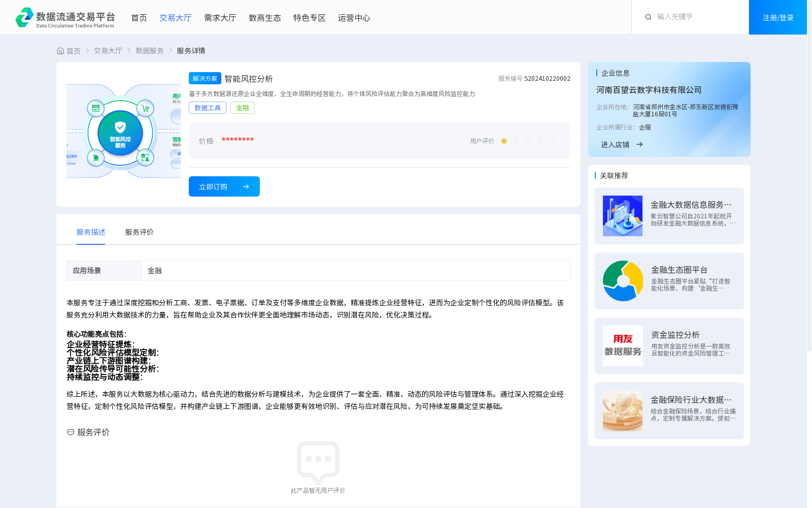The image size is (812, 508).
Task: Click the fourth rating star
Action: (x=540, y=141)
